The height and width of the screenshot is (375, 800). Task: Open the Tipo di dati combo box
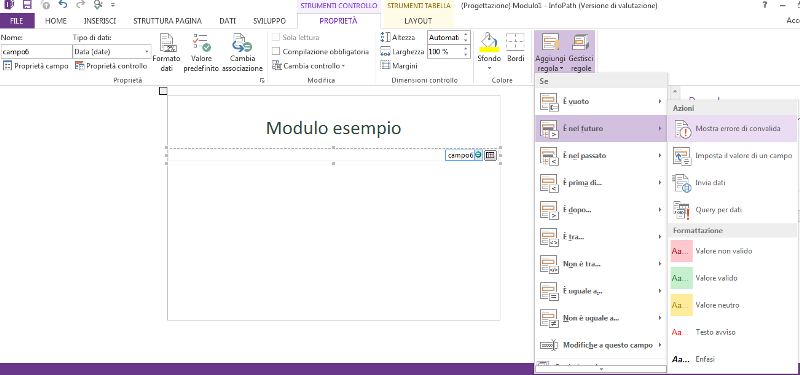(112, 52)
